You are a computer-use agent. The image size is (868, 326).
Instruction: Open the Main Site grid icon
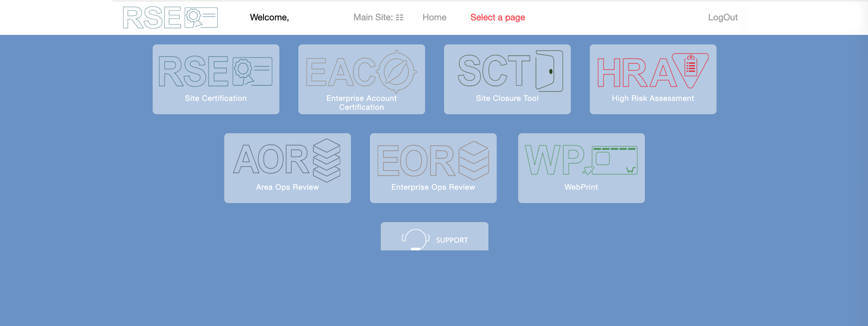coord(399,18)
